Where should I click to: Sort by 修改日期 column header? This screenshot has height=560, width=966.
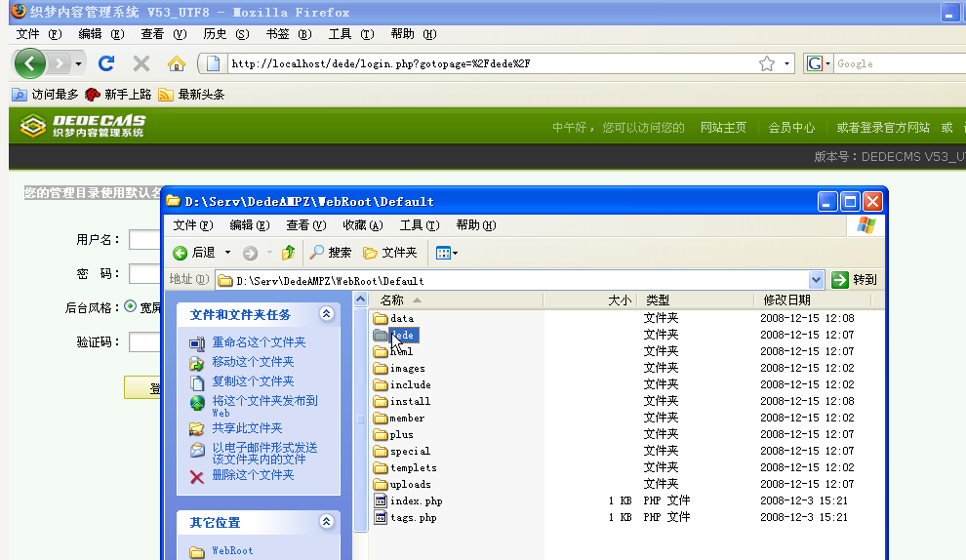[x=812, y=300]
